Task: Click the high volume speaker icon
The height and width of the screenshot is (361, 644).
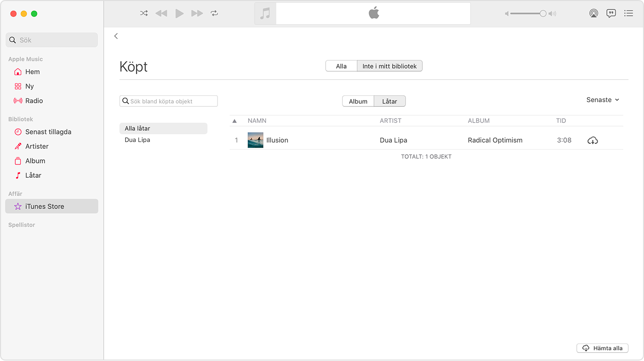Action: click(x=552, y=14)
